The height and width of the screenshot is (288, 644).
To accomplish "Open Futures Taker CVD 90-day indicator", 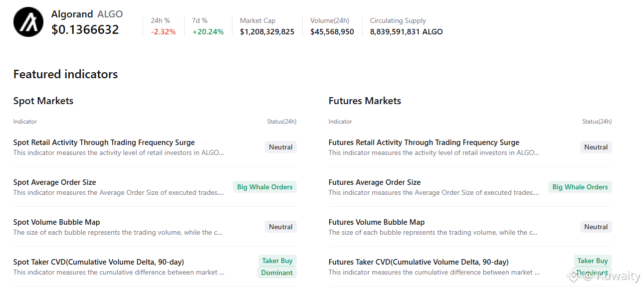I will [x=418, y=262].
